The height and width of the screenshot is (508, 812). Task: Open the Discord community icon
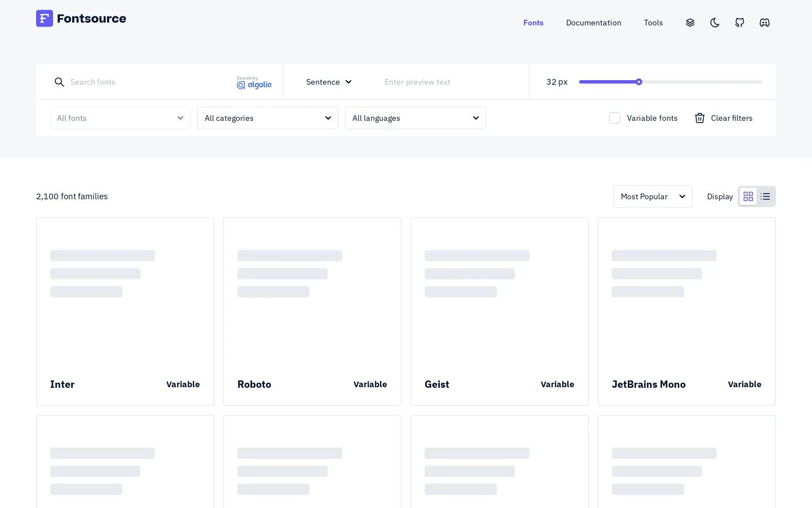click(765, 23)
